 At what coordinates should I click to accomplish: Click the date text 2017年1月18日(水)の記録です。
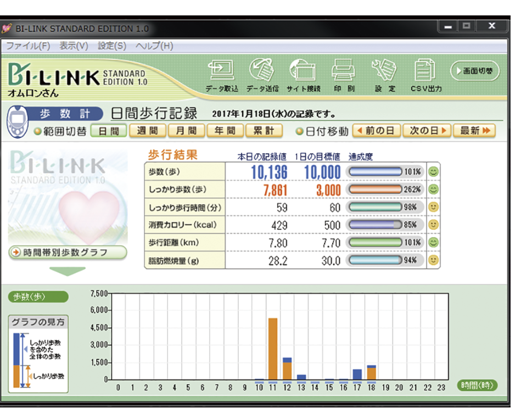(274, 114)
